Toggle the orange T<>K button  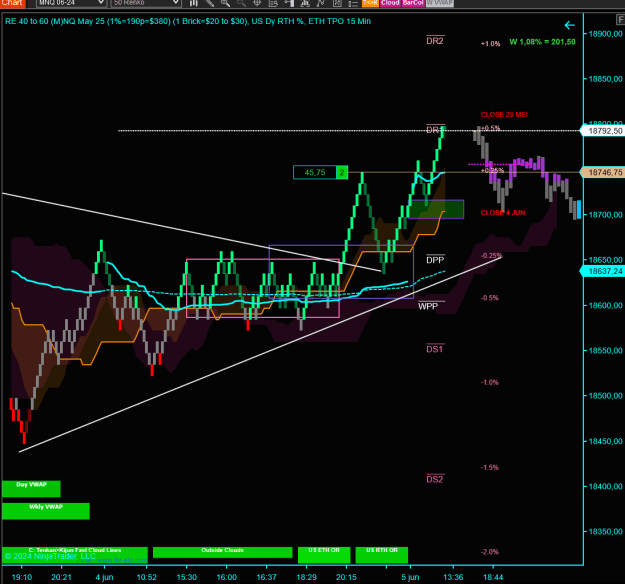370,3
